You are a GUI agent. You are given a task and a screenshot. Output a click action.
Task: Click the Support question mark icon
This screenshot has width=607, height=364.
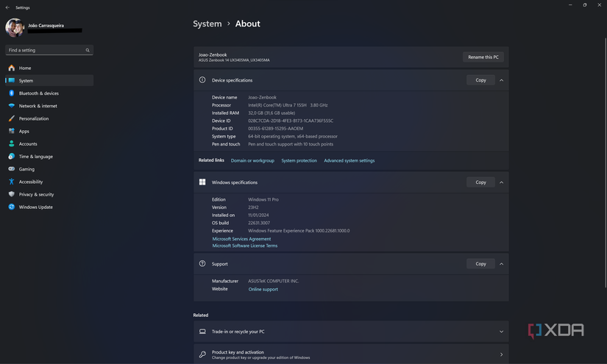tap(202, 263)
